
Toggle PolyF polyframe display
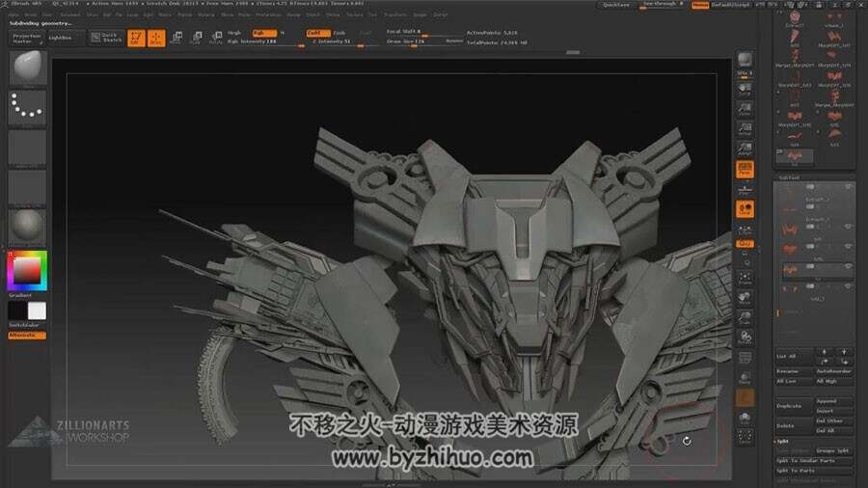[745, 358]
